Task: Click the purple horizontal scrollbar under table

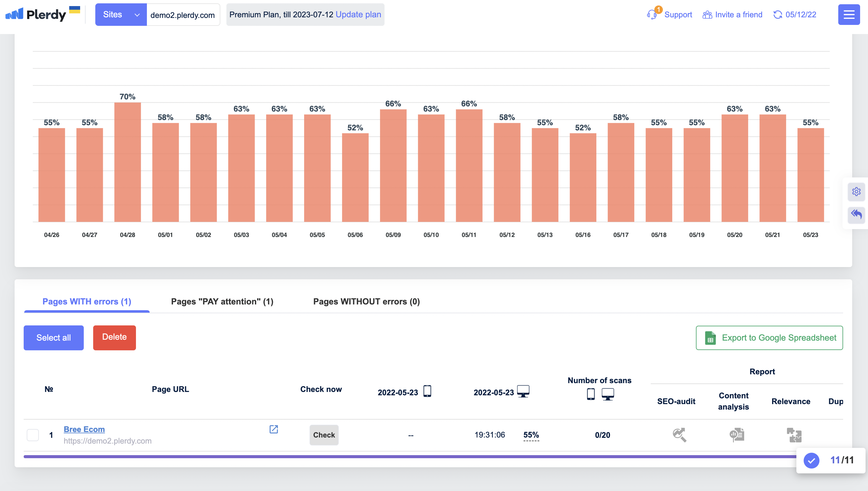Action: [x=404, y=456]
